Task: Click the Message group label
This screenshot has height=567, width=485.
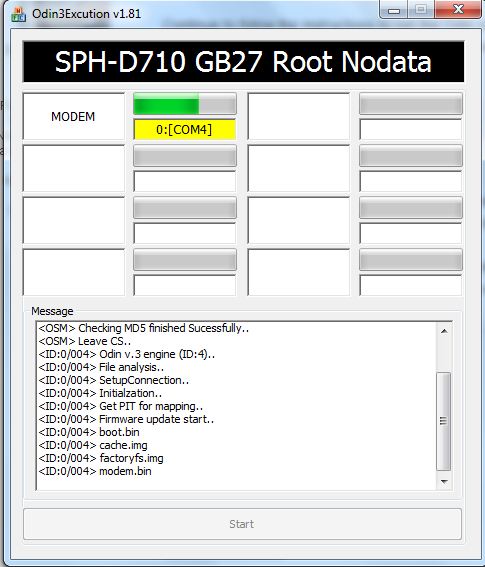Action: coord(52,311)
